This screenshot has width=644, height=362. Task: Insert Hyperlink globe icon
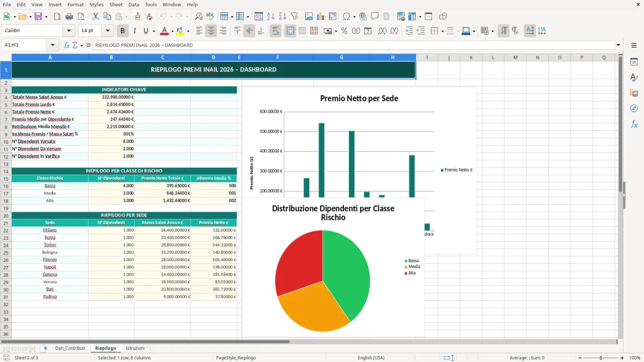click(363, 17)
